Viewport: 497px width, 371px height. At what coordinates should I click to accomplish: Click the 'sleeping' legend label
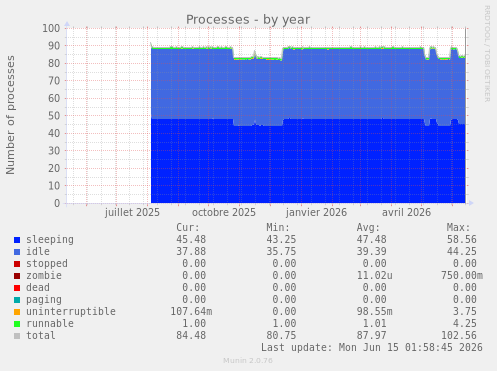(50, 240)
